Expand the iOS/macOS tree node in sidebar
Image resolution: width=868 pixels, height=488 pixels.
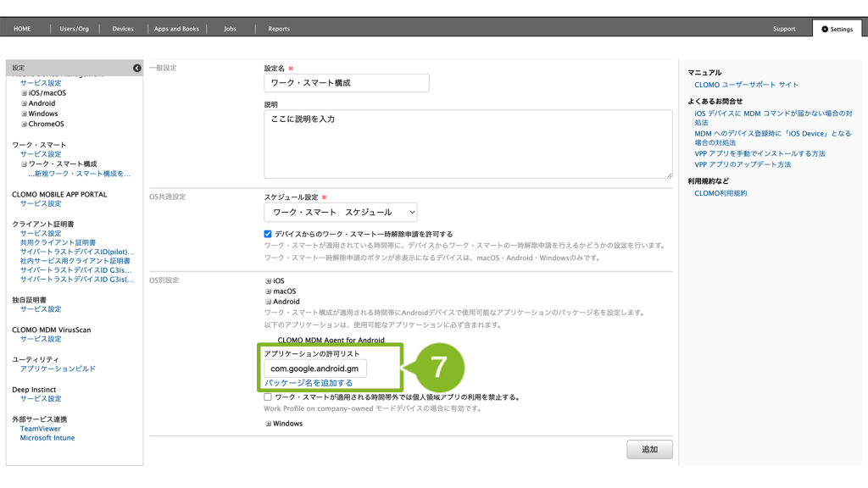click(x=25, y=93)
